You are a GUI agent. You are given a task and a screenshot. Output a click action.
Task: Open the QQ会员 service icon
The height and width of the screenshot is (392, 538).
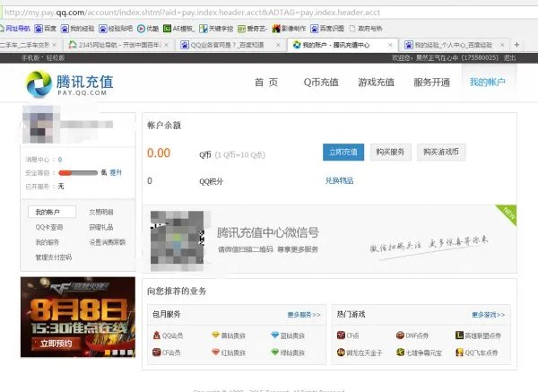[157, 335]
